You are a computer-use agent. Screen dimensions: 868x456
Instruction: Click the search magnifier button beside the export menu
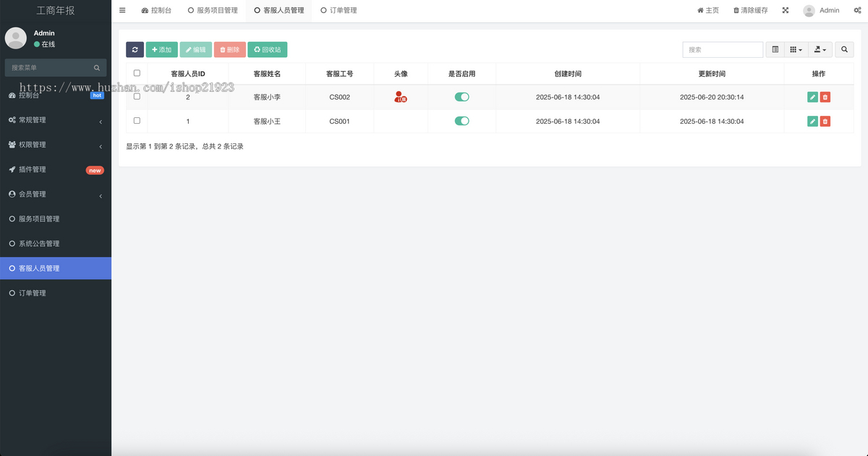[x=844, y=49]
